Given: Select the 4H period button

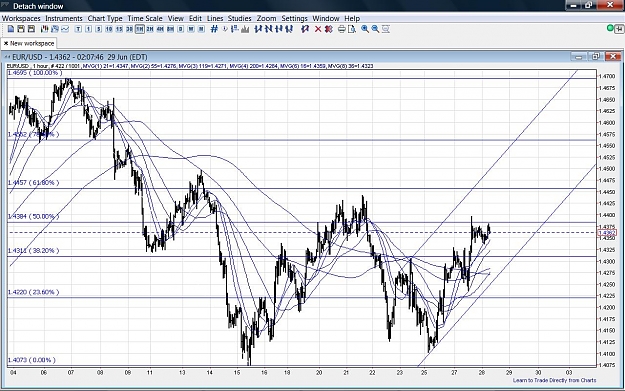Looking at the screenshot, I should [160, 29].
